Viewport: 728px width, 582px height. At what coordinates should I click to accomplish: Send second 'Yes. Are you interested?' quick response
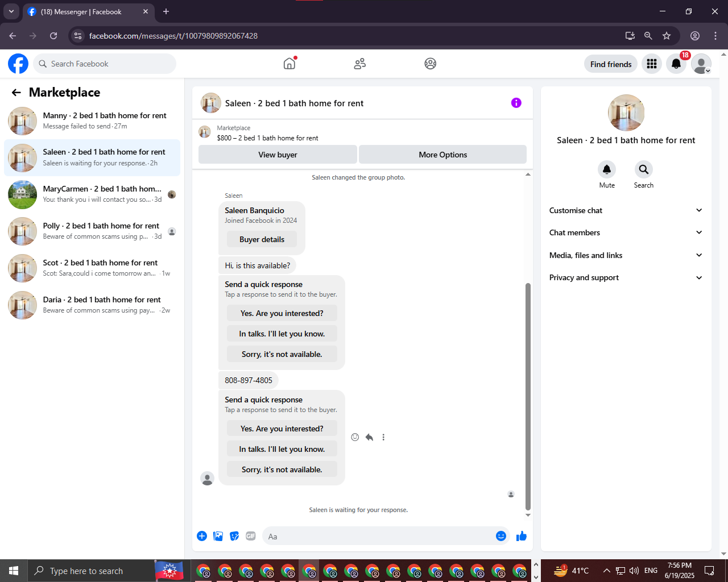(x=282, y=429)
